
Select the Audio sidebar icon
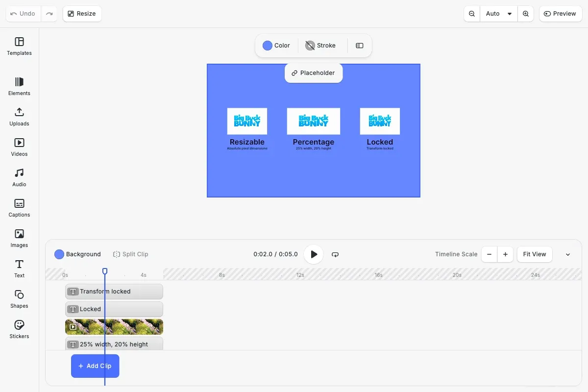(x=19, y=177)
